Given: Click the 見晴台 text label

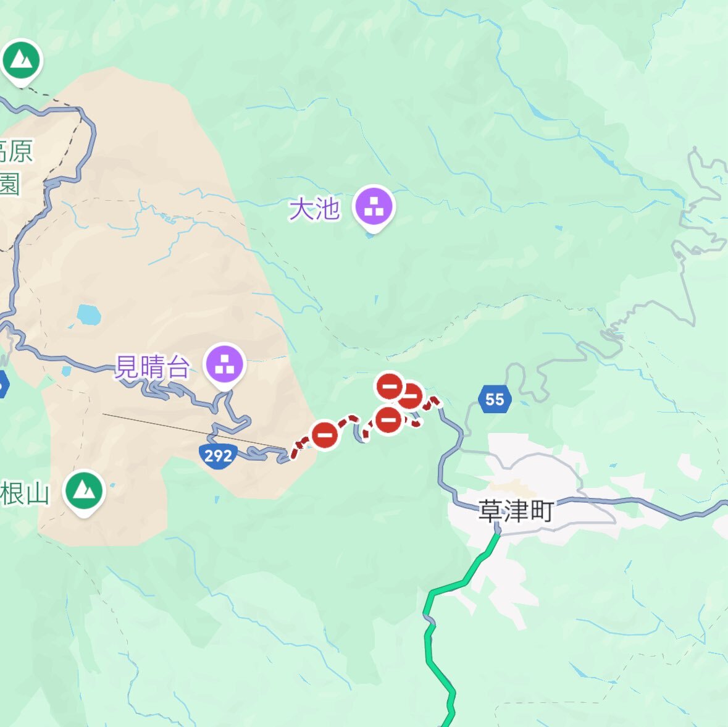Looking at the screenshot, I should [x=153, y=367].
